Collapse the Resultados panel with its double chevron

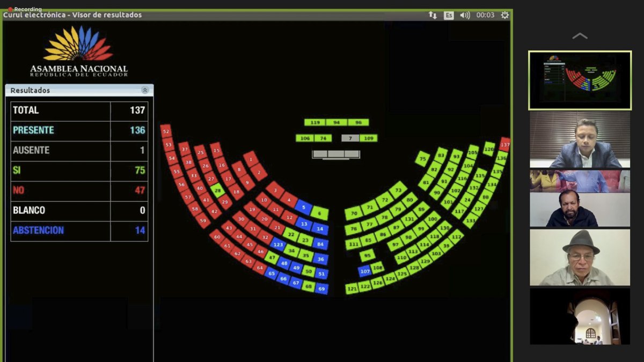pyautogui.click(x=144, y=90)
